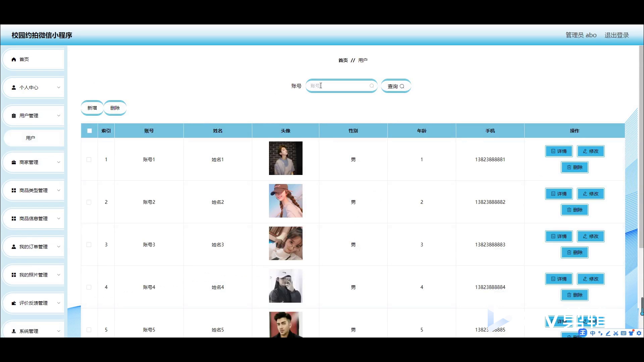Select the 用户 submenu item in the sidebar

pyautogui.click(x=34, y=138)
